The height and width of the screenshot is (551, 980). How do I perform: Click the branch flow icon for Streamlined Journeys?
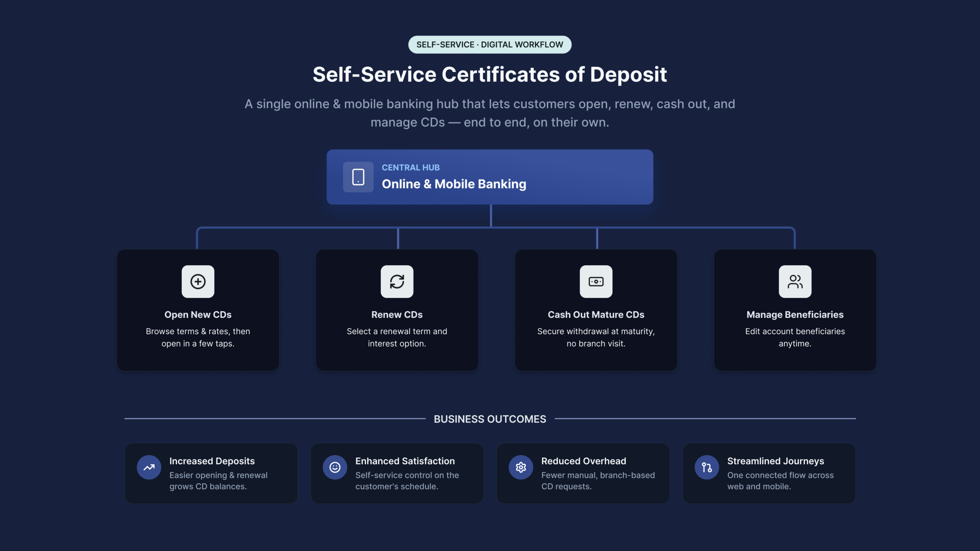click(707, 467)
